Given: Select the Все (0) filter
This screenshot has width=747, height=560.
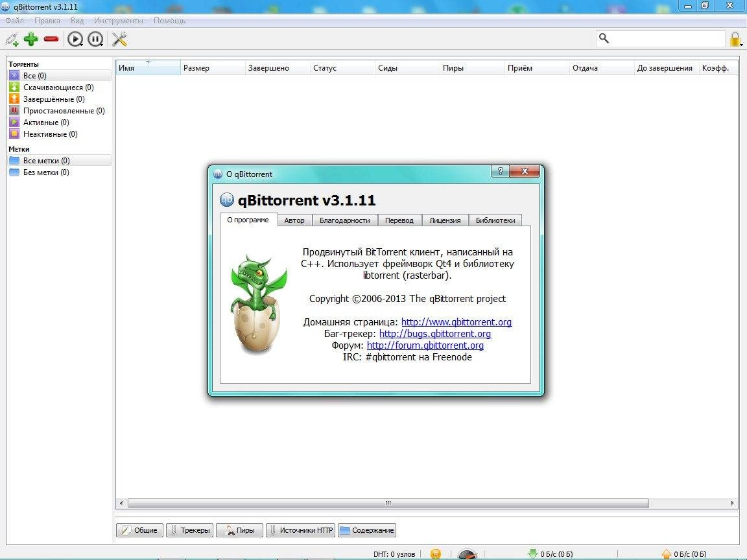Looking at the screenshot, I should pos(60,75).
